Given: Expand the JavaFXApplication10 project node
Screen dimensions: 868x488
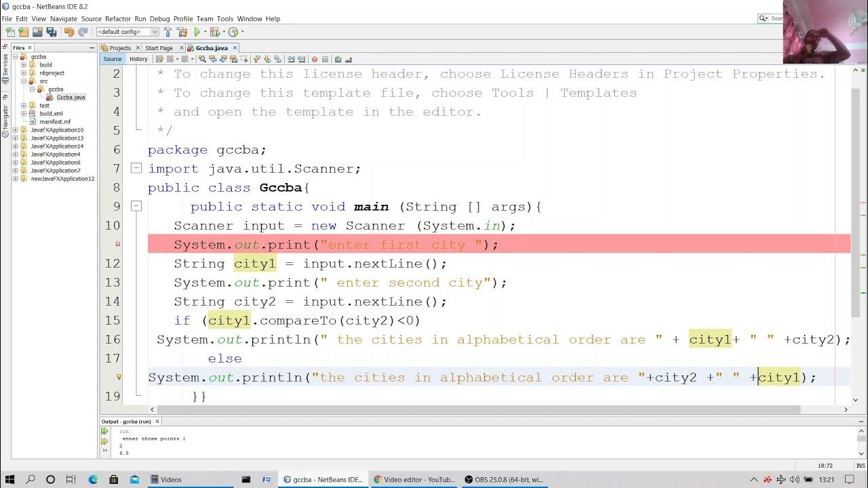Looking at the screenshot, I should [16, 130].
